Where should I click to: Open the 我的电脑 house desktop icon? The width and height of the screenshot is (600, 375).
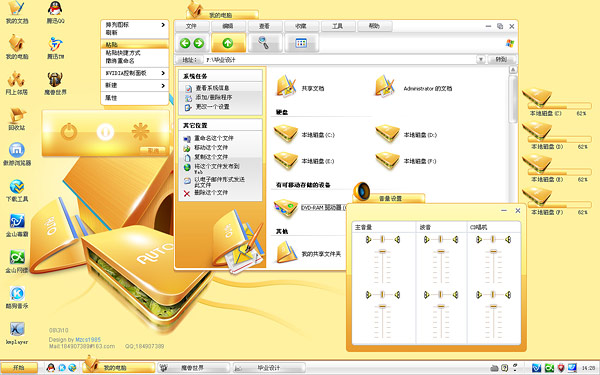pyautogui.click(x=16, y=47)
